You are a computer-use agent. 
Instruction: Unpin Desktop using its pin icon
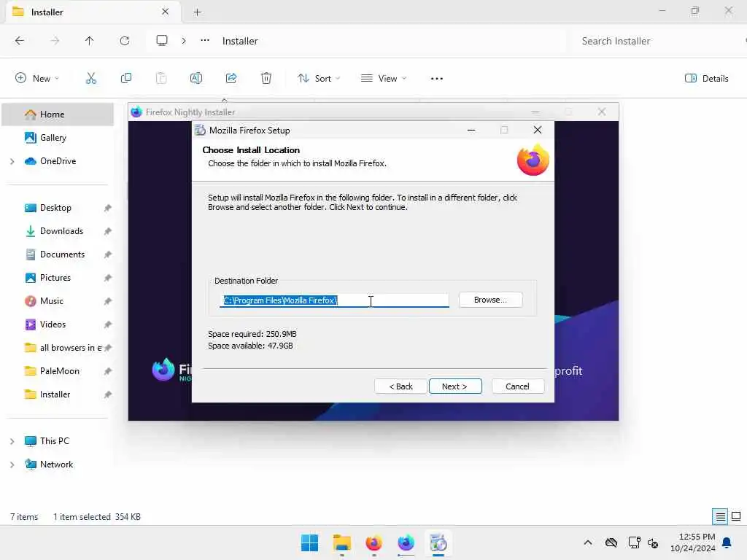[x=108, y=208]
